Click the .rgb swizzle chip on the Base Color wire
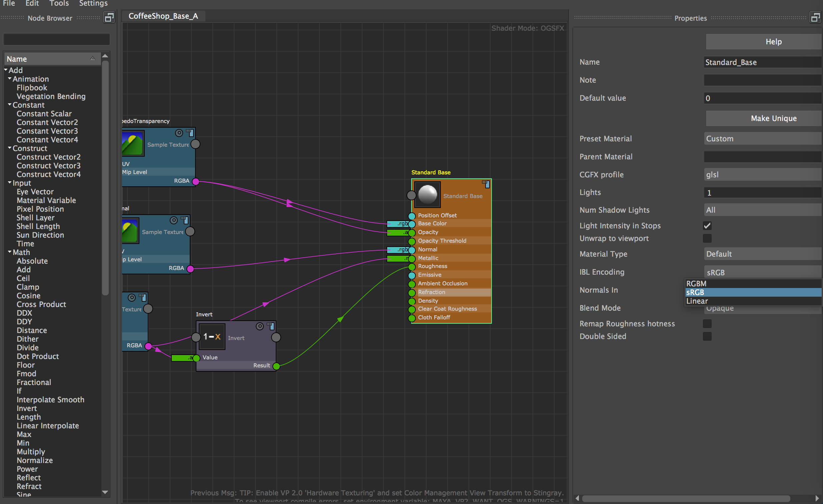Screen dimensions: 823x504 pyautogui.click(x=398, y=224)
